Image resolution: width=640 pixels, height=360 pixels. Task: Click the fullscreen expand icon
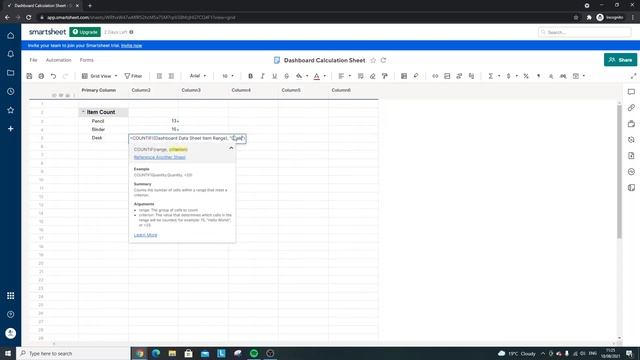[x=633, y=76]
